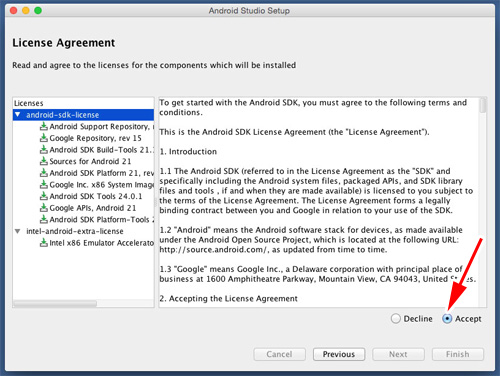The width and height of the screenshot is (500, 376).
Task: Click download icon beside Google Inc. x86 System Image
Action: (44, 185)
